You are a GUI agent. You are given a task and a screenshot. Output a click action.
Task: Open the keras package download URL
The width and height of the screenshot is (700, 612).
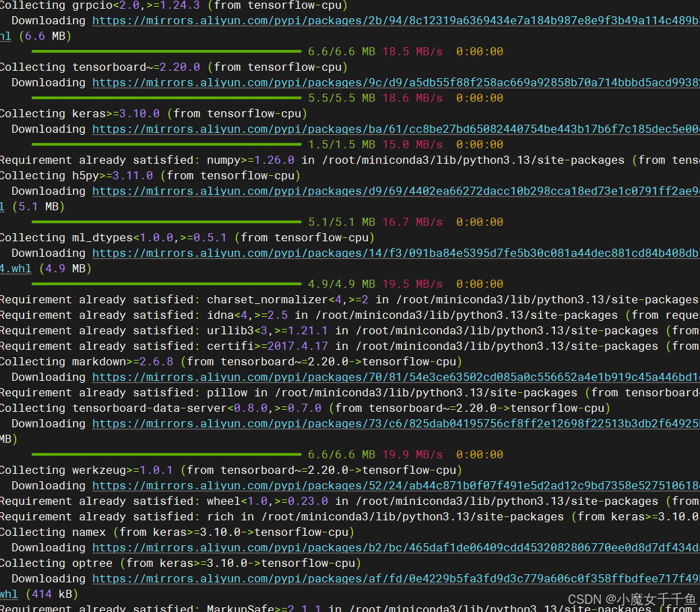[x=396, y=129]
